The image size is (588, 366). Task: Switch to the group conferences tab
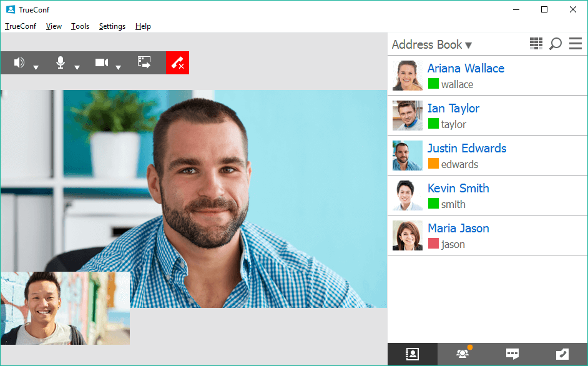pyautogui.click(x=463, y=354)
